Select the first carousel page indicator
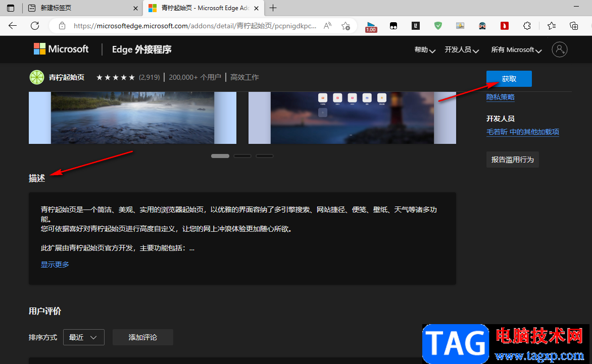Screen dimensions: 592x364 220,156
